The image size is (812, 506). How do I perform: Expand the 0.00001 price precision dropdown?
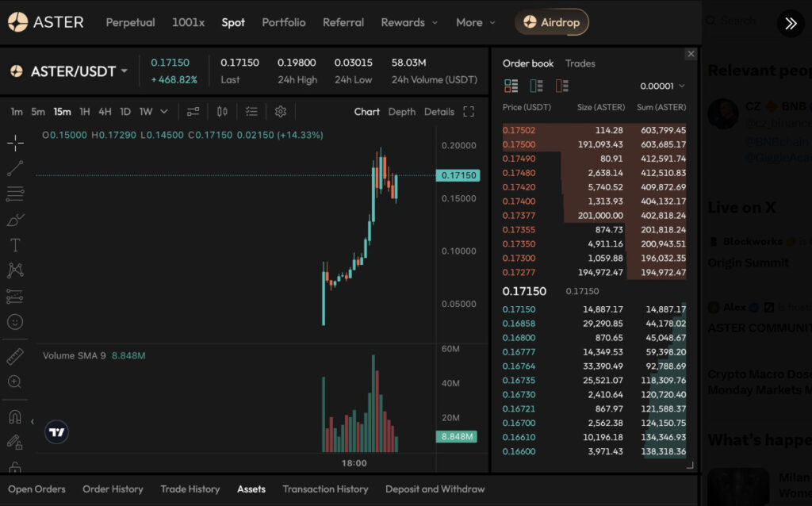(663, 86)
